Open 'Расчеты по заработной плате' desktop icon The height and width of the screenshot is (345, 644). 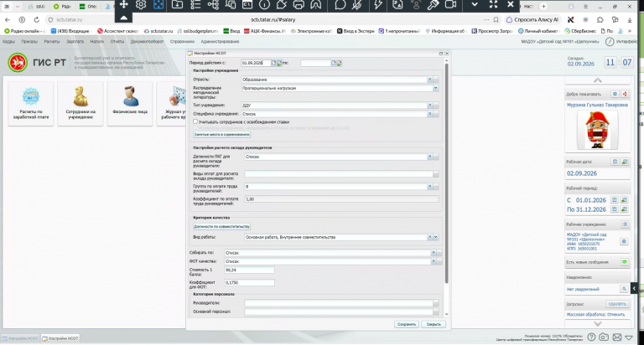tap(31, 103)
